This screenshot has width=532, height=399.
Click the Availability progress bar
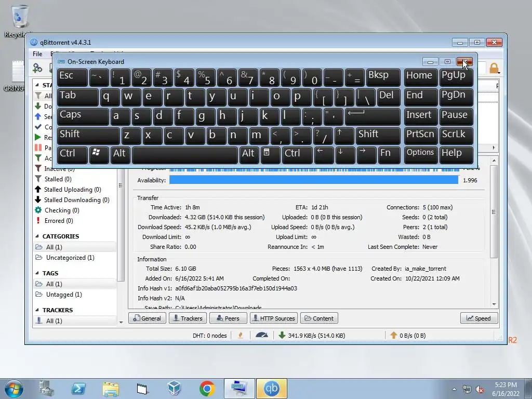pos(314,180)
